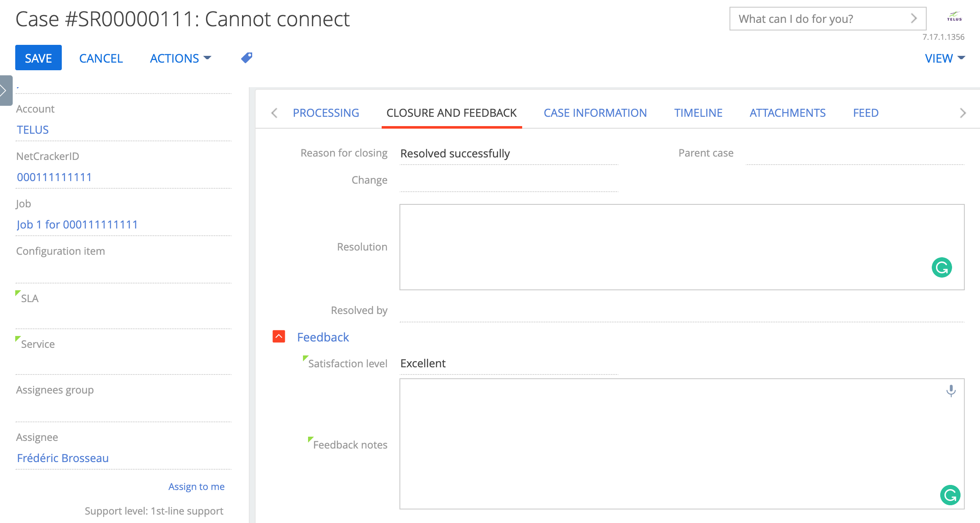Focus the Resolution text area
This screenshot has width=980, height=523.
pyautogui.click(x=682, y=247)
